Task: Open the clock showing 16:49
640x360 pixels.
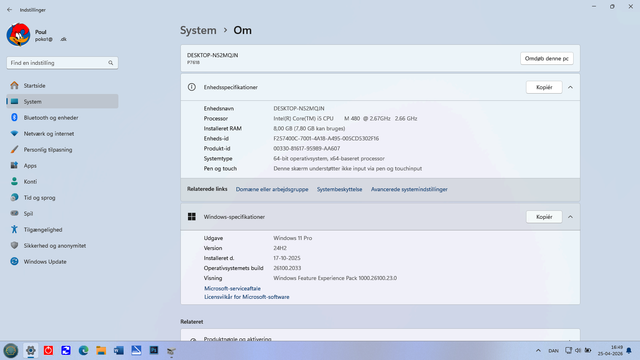Action: coord(611,351)
